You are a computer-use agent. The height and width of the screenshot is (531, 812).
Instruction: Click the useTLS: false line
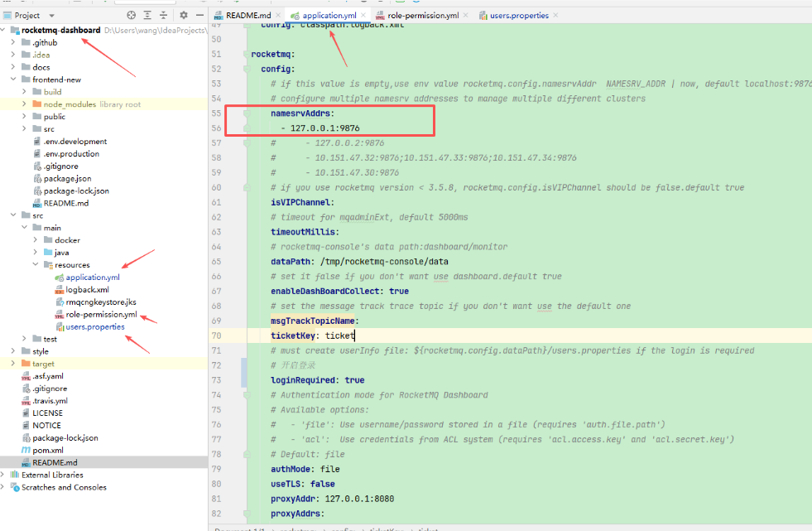(x=302, y=484)
